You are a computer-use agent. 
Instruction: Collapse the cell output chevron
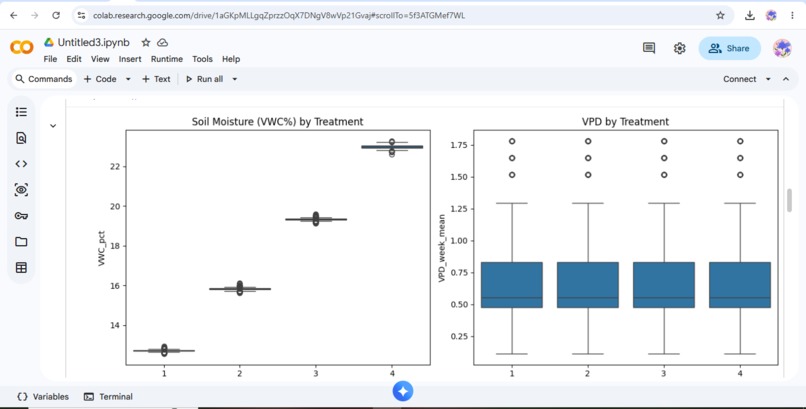pyautogui.click(x=53, y=126)
